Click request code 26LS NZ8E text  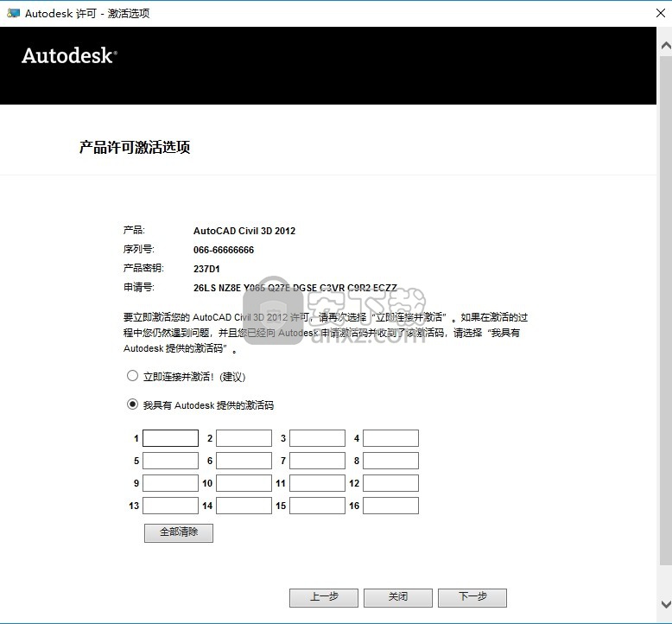pos(295,288)
